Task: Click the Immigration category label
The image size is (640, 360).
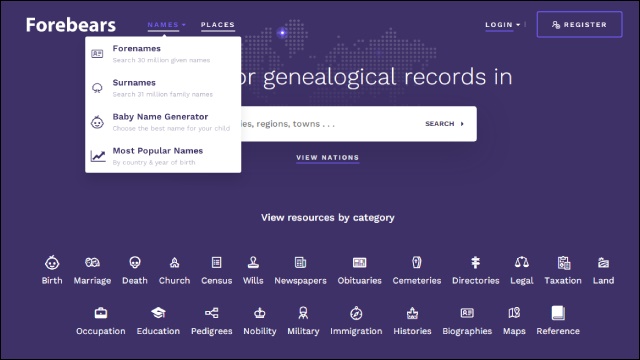Action: 356,331
